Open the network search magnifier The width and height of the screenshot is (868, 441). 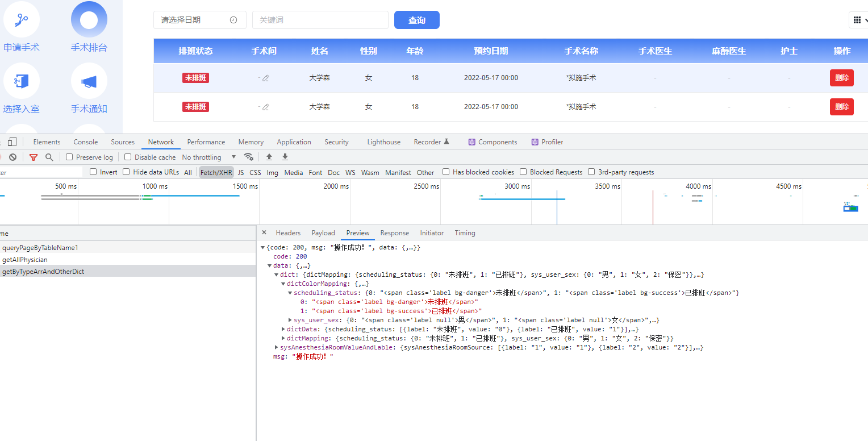click(x=49, y=157)
